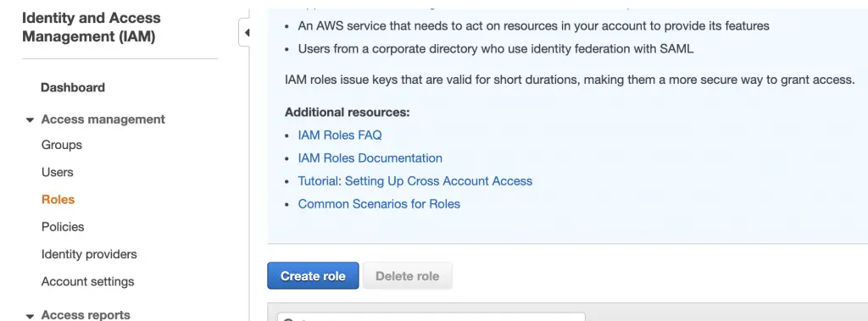Open Identity providers in the sidebar
Image resolution: width=868 pixels, height=321 pixels.
(89, 254)
